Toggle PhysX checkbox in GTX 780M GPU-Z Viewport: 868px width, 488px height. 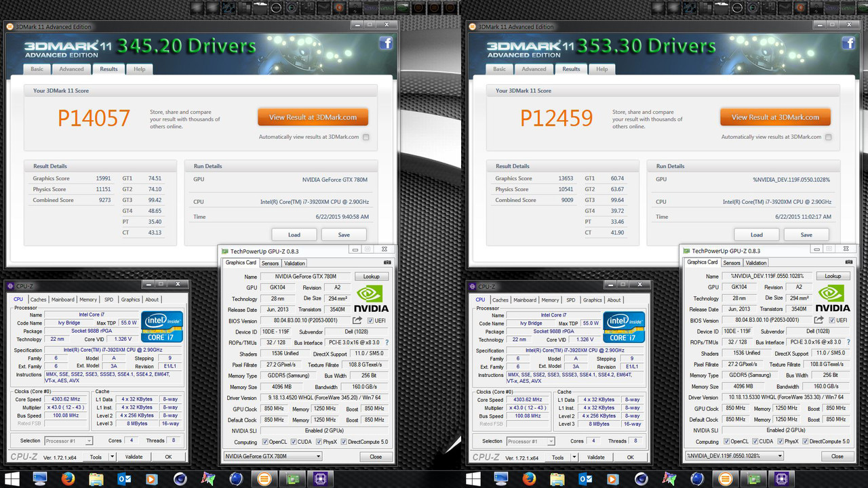click(321, 442)
